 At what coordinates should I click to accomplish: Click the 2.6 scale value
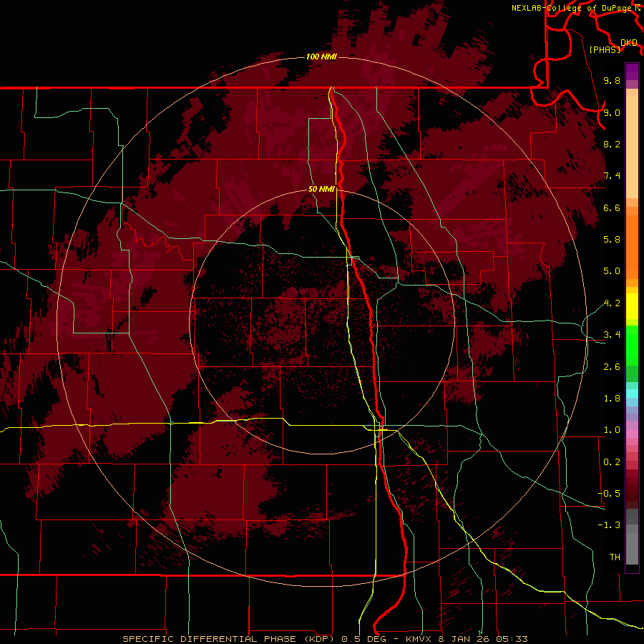612,367
